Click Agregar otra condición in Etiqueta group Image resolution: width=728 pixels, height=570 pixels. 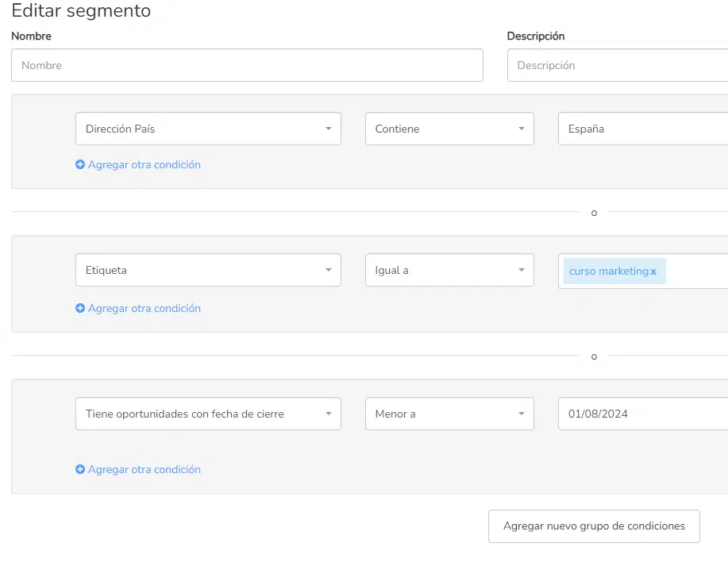[x=144, y=308]
